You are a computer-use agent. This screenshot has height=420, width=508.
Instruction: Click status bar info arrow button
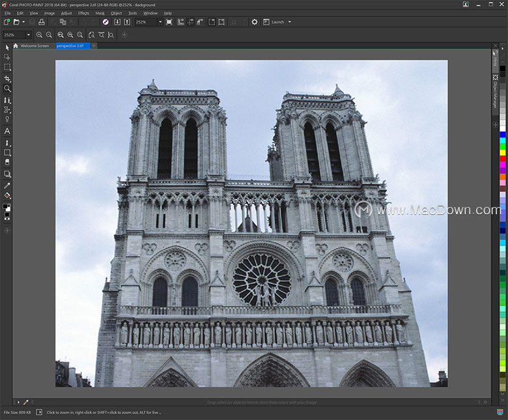click(39, 412)
